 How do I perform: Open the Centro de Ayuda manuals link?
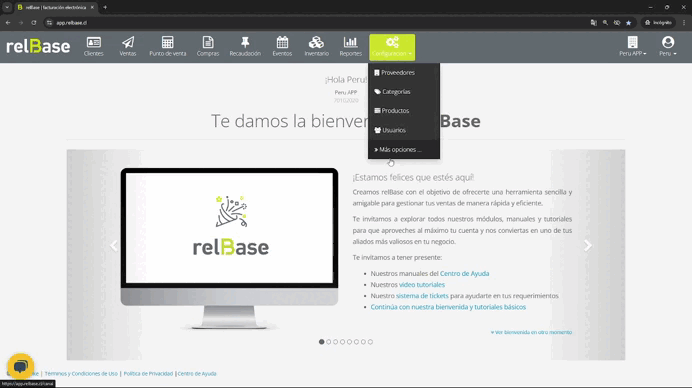(x=464, y=274)
